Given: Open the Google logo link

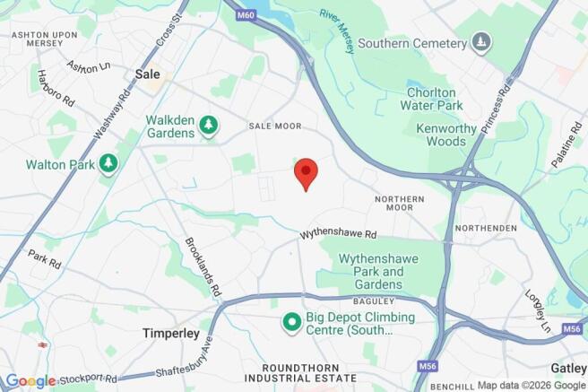Looking at the screenshot, I should pyautogui.click(x=30, y=381).
